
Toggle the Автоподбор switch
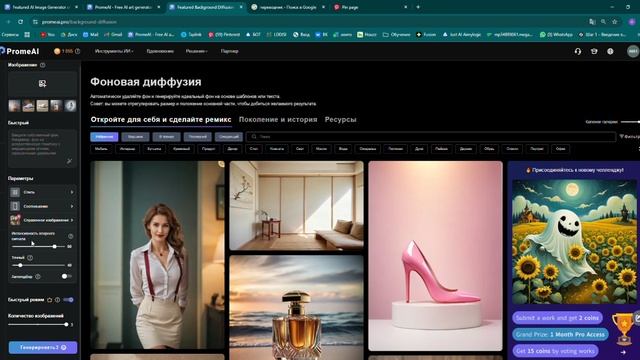[x=66, y=276]
